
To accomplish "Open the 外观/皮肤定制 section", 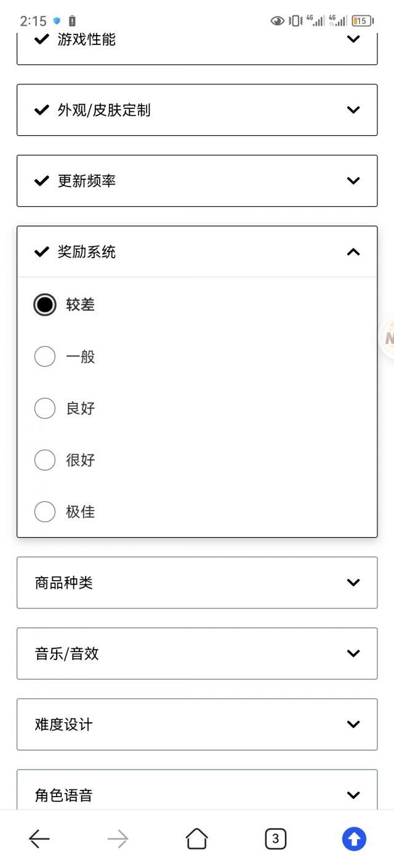I will (x=197, y=110).
